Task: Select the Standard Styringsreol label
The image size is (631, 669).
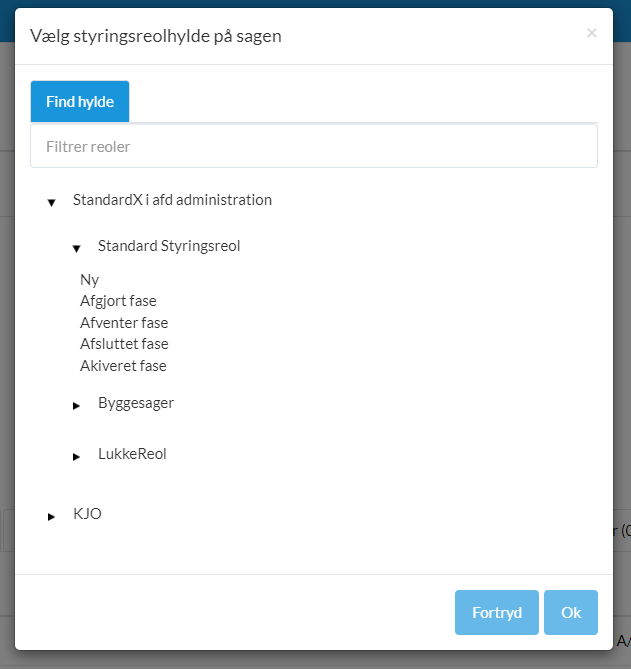Action: tap(169, 246)
